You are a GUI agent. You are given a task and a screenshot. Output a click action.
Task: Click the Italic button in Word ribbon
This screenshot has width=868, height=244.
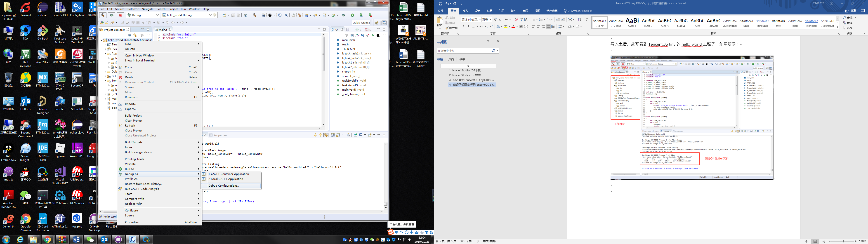point(469,26)
